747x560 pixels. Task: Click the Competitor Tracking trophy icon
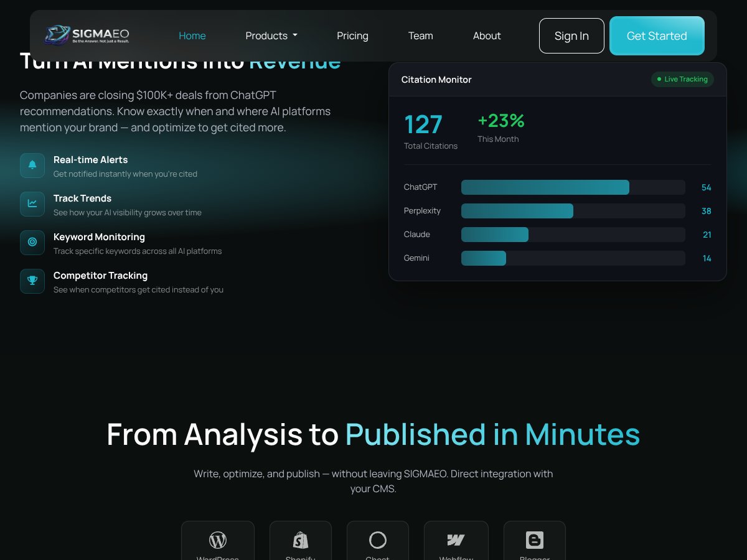[x=32, y=281]
